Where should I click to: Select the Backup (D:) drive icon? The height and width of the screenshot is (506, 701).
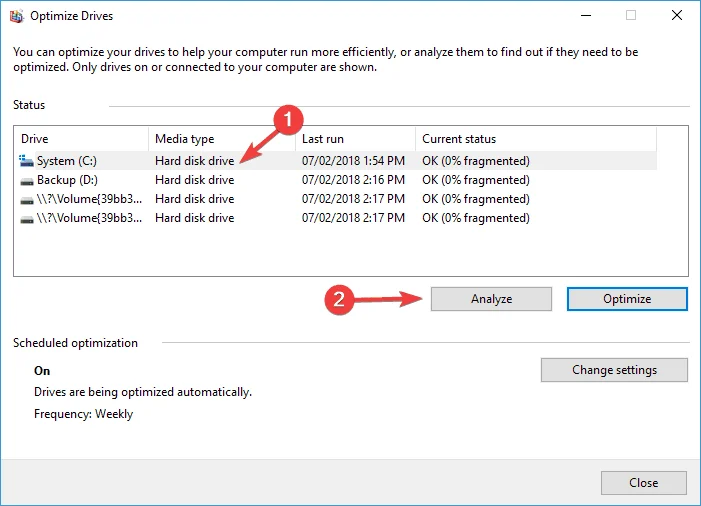point(27,181)
